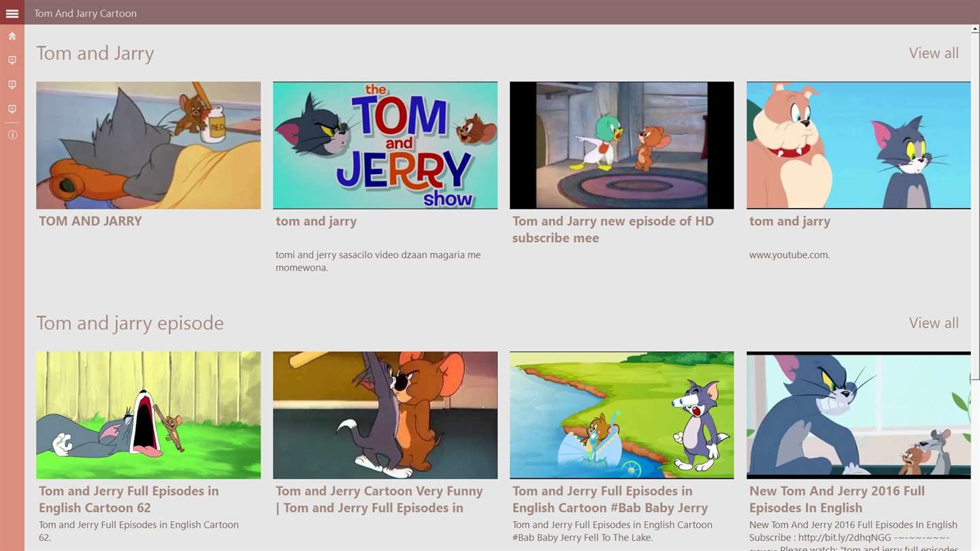The width and height of the screenshot is (980, 551).
Task: Open thumbnail showing bulldog Spike and Tom
Action: (859, 146)
